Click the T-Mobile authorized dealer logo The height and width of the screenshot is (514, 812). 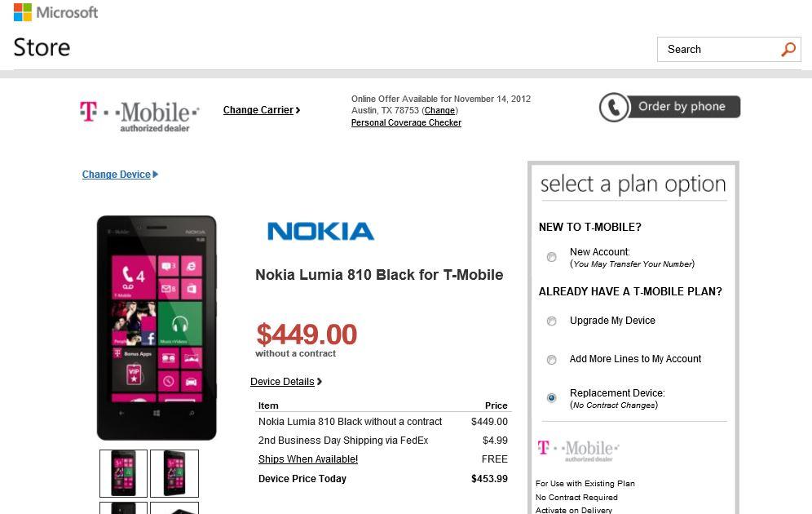[139, 115]
